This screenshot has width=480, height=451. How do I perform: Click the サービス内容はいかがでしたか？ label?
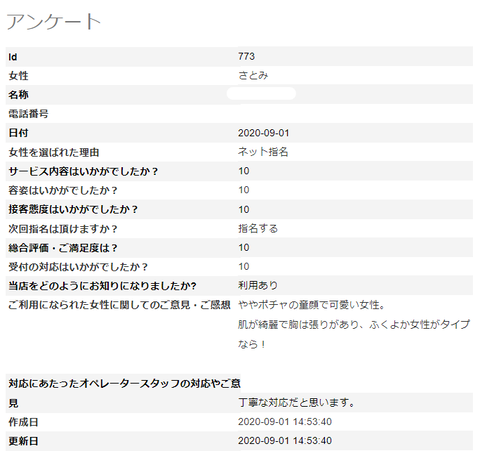pos(83,171)
